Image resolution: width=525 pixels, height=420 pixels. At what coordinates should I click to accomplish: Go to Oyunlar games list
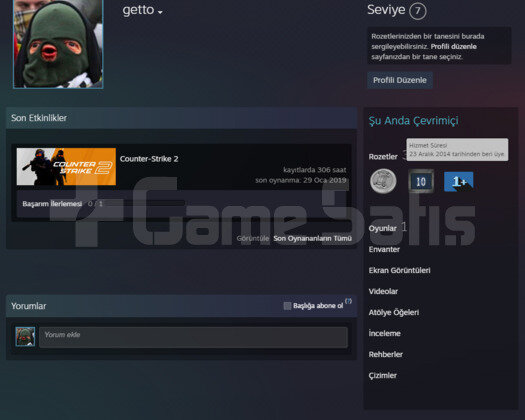[x=382, y=228]
